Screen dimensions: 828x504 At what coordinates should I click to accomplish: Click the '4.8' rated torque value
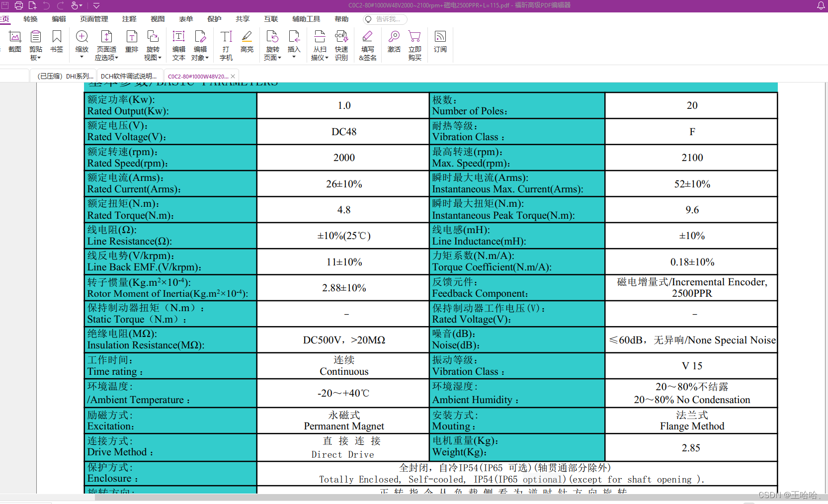click(344, 210)
